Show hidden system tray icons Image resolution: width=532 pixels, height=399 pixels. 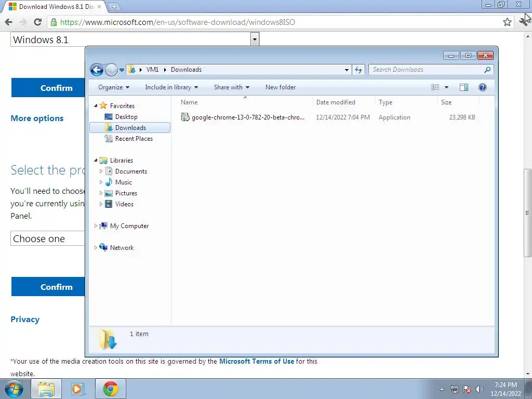pos(442,389)
